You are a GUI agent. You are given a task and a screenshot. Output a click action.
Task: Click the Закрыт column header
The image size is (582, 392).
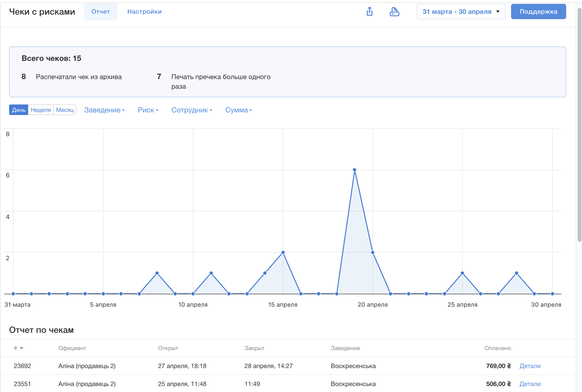click(254, 348)
